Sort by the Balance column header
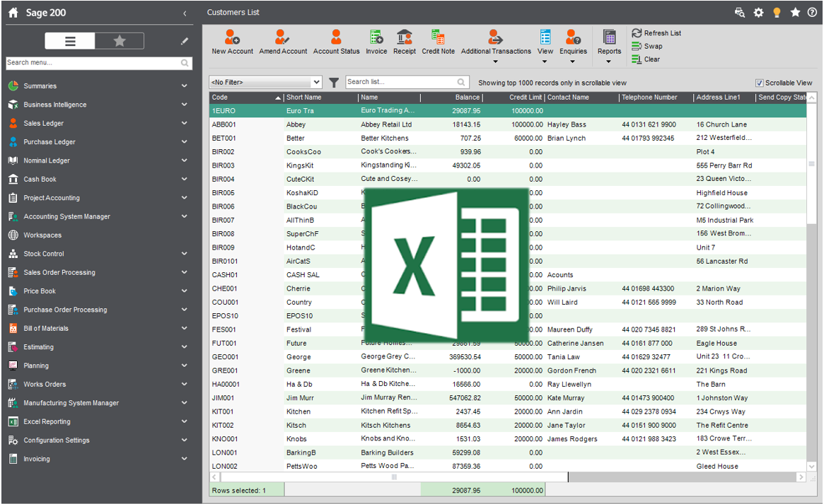The width and height of the screenshot is (824, 504). point(451,97)
